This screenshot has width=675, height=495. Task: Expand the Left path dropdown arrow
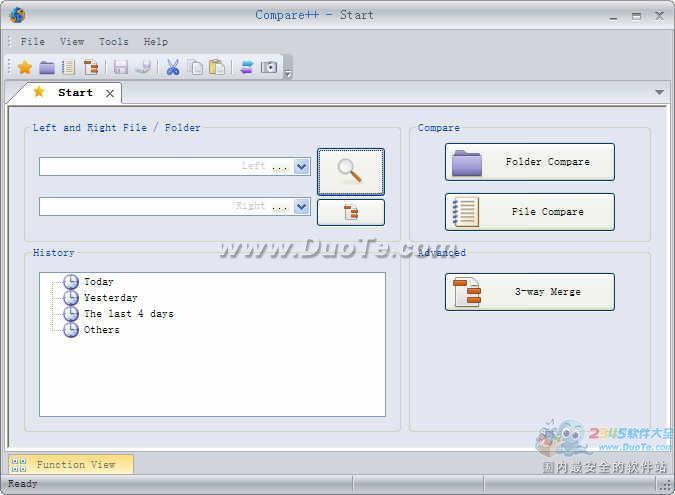pos(302,166)
